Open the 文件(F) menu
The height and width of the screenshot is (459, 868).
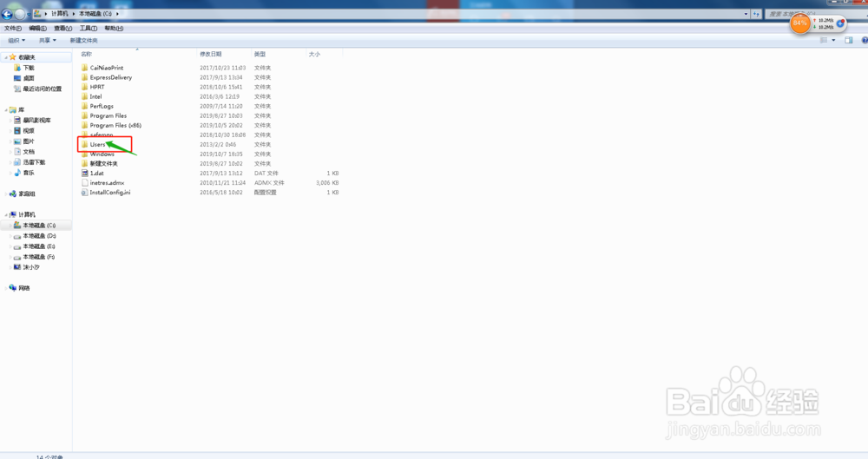[13, 29]
